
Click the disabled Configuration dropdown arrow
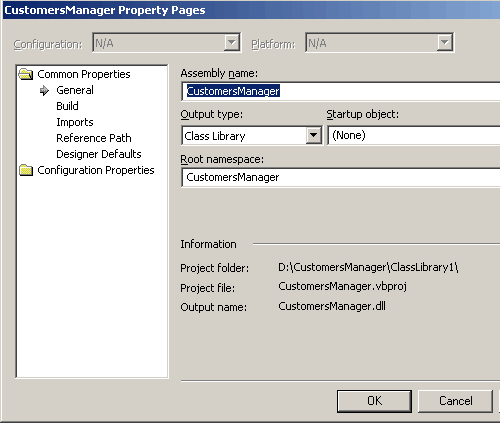pyautogui.click(x=231, y=43)
